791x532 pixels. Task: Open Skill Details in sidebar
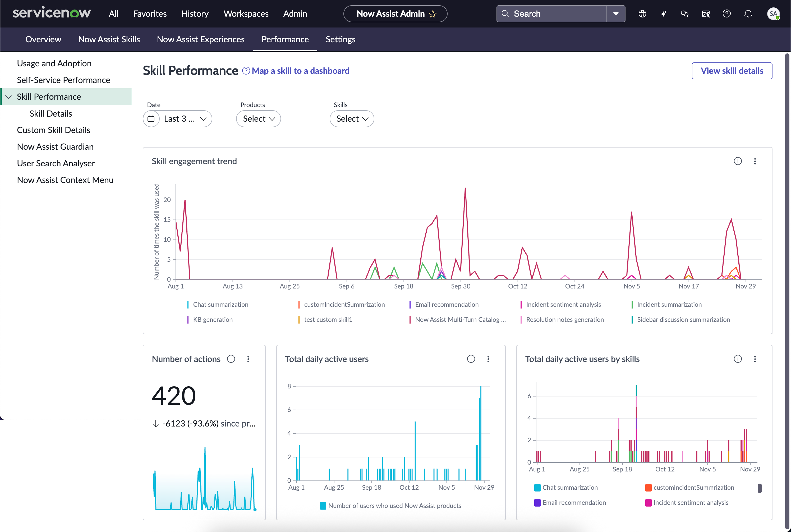click(51, 114)
